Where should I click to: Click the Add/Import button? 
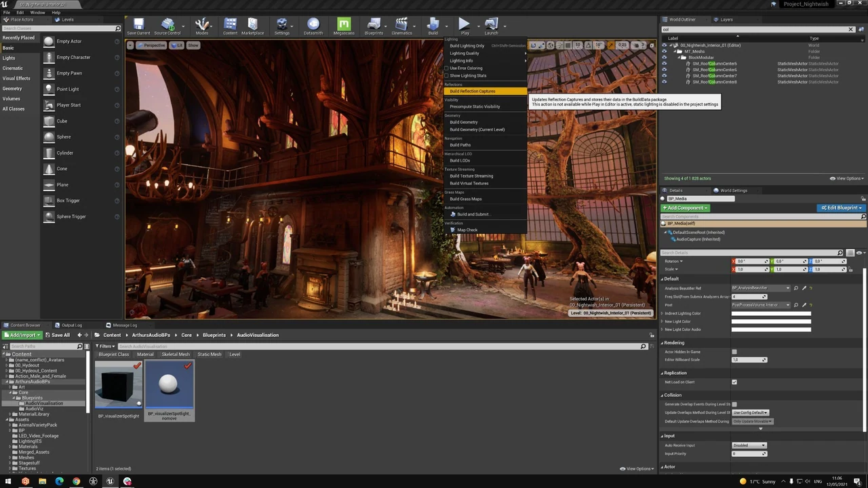22,335
